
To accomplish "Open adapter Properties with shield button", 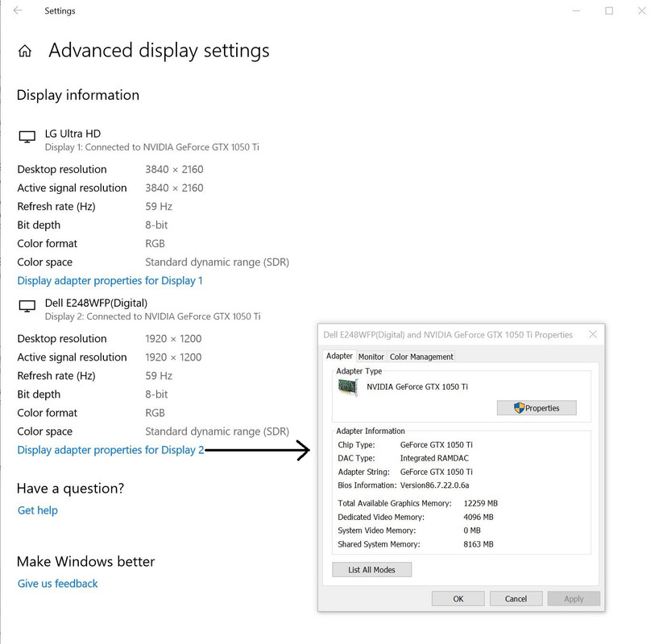I will [x=537, y=408].
